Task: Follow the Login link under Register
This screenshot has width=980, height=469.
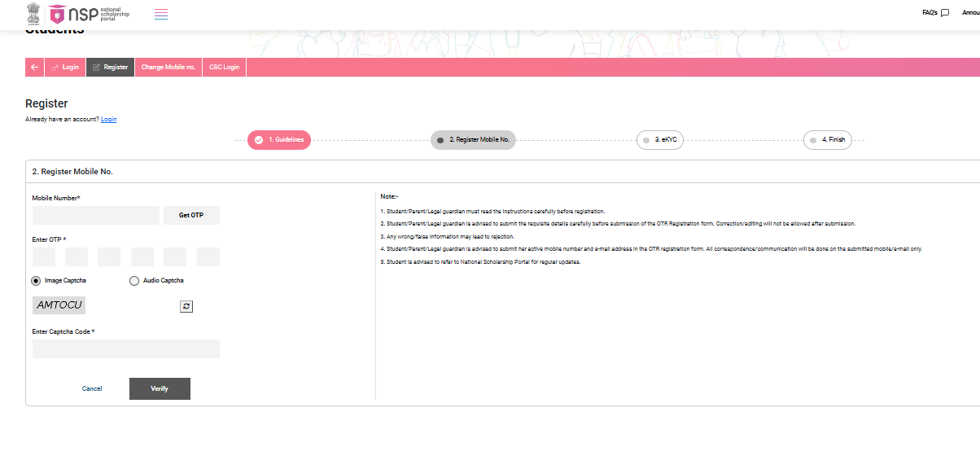Action: coord(109,120)
